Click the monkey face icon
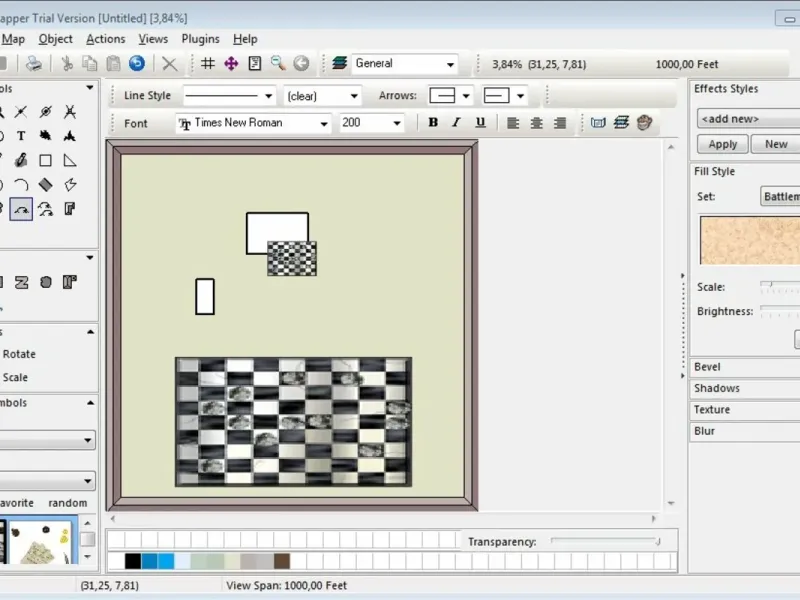This screenshot has height=600, width=800. point(644,122)
